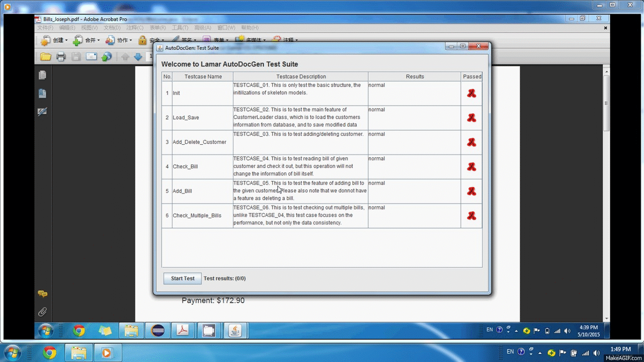
Task: Toggle the Passed mark for Check_Bill test
Action: point(471,166)
